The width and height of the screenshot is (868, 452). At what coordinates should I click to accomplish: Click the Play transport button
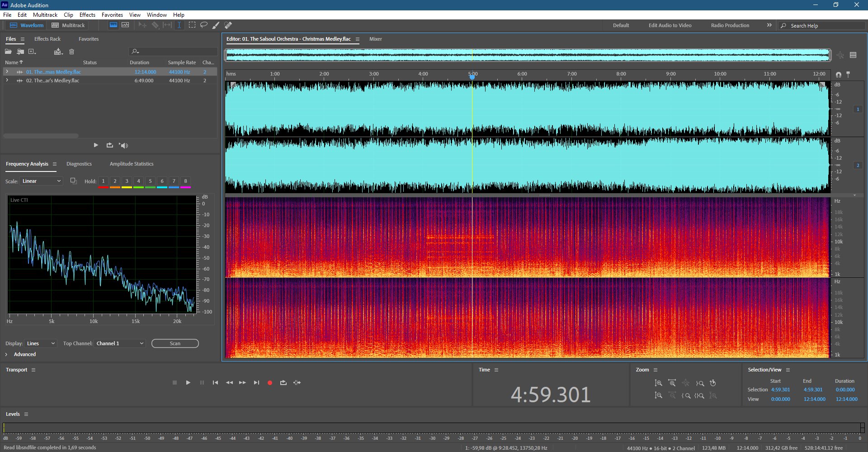click(188, 383)
